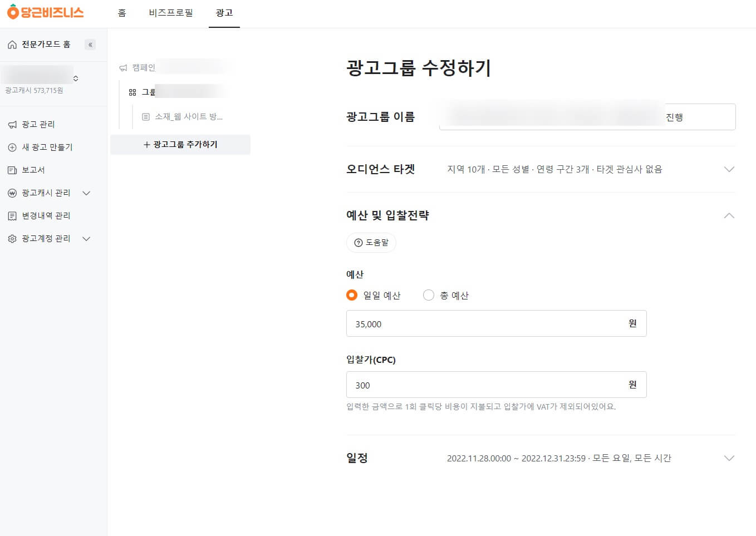Click the budget field showing 35,000
The height and width of the screenshot is (536, 756).
click(497, 323)
